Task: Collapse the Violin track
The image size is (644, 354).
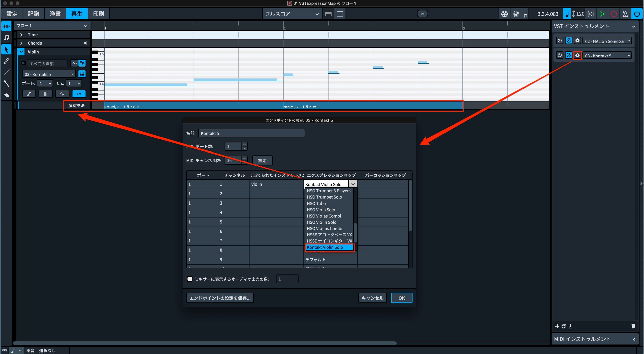Action: click(x=21, y=52)
